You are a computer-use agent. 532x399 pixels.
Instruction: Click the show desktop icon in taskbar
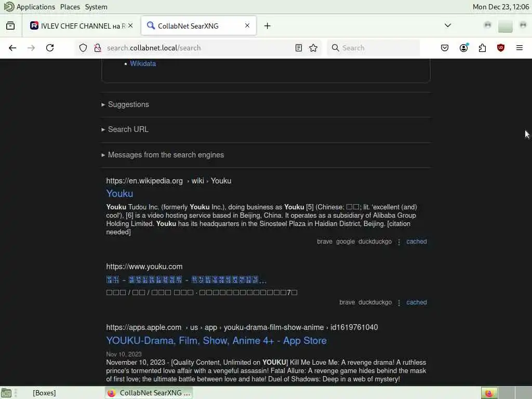click(6, 393)
